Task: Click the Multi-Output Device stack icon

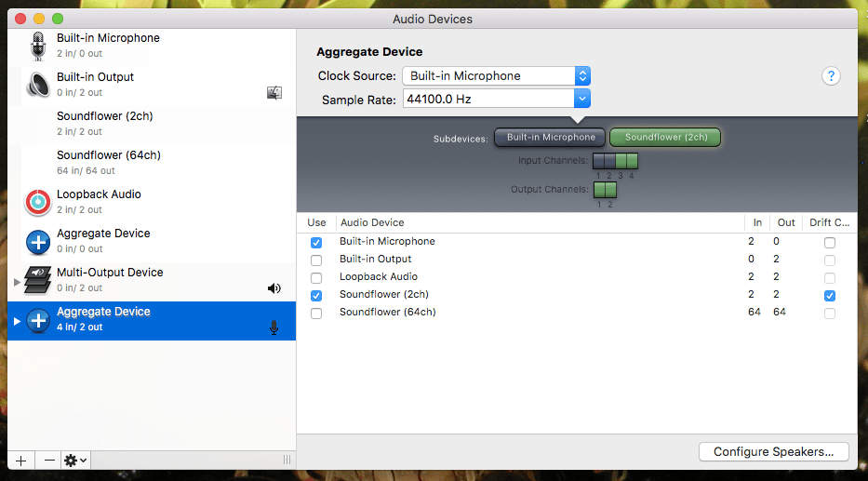Action: pyautogui.click(x=37, y=279)
